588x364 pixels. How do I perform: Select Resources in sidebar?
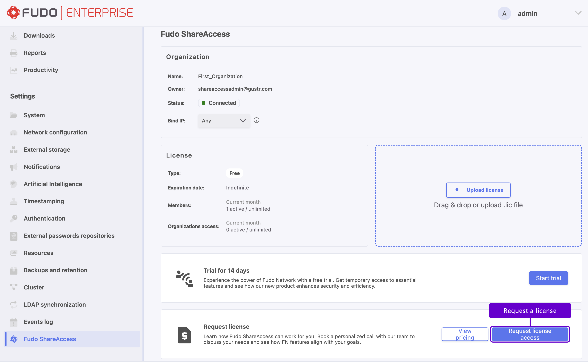38,253
